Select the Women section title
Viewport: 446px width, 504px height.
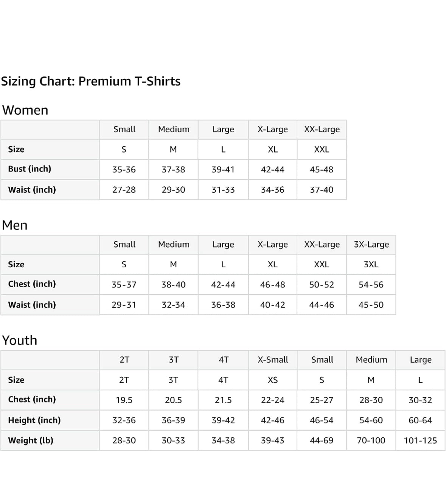tap(25, 110)
